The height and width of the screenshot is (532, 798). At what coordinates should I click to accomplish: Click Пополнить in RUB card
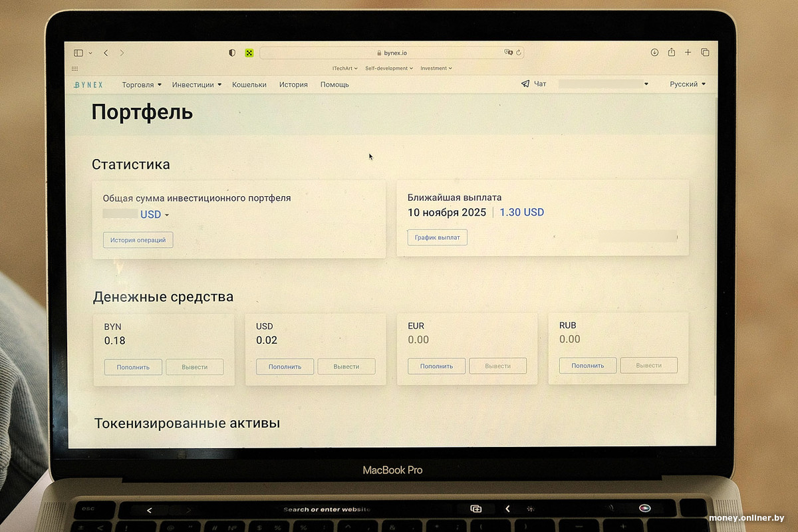588,365
